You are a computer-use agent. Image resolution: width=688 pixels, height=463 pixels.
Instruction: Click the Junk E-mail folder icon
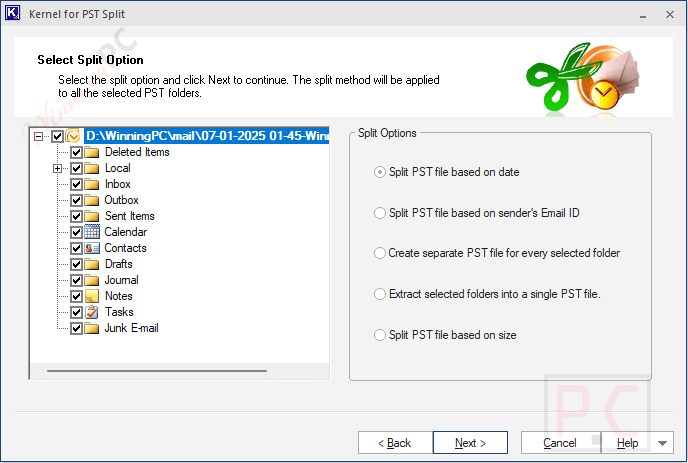[x=92, y=328]
